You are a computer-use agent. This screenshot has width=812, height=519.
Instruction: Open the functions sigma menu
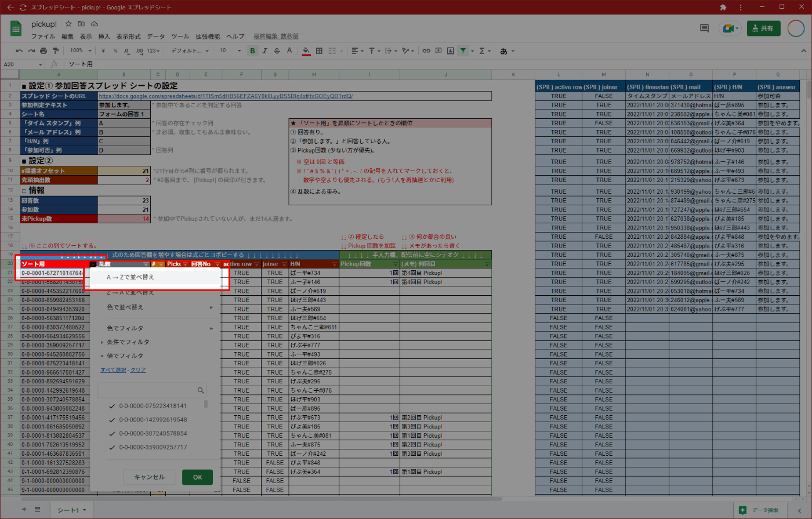pyautogui.click(x=481, y=51)
